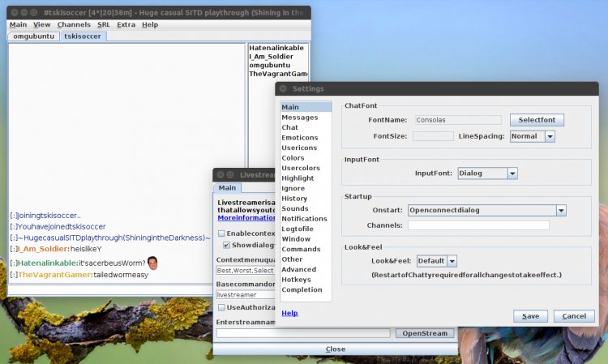Select Highlight settings category
The image size is (608, 364).
[306, 178]
